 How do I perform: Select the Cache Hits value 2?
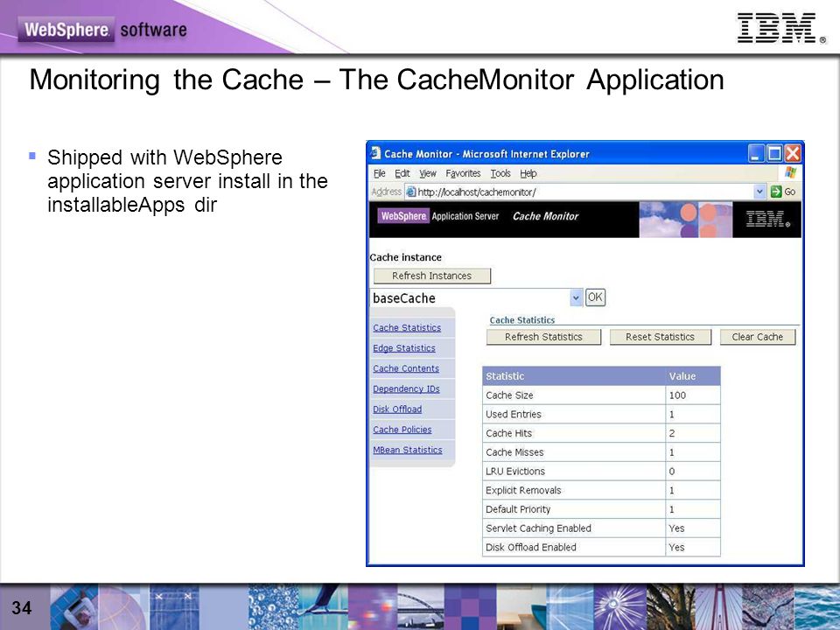pyautogui.click(x=672, y=433)
